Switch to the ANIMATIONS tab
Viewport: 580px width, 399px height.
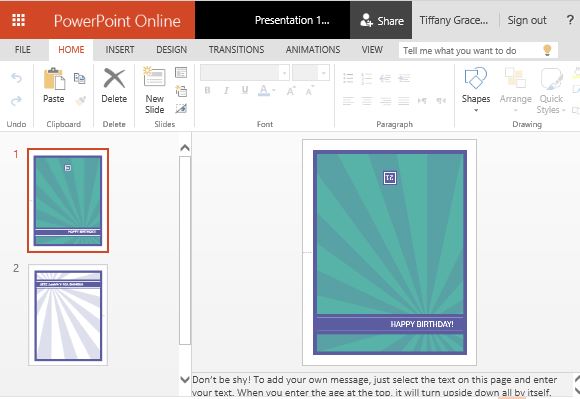[x=313, y=50]
